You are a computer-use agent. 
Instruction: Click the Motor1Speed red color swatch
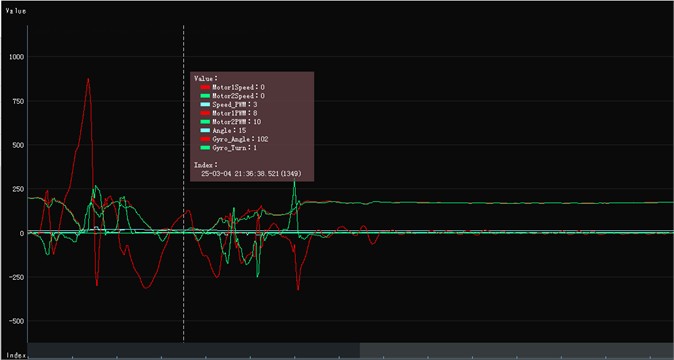pyautogui.click(x=205, y=87)
